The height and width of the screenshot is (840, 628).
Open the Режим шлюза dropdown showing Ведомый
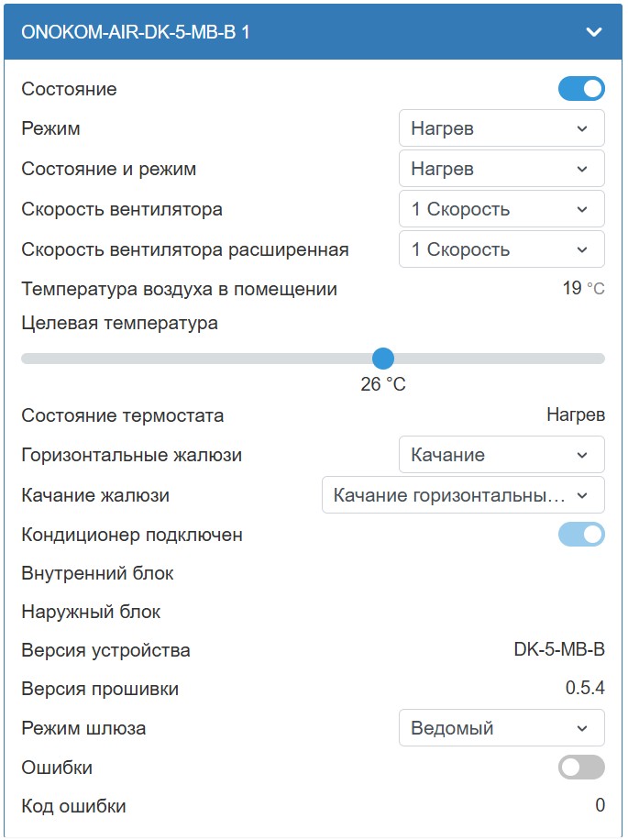pyautogui.click(x=501, y=727)
